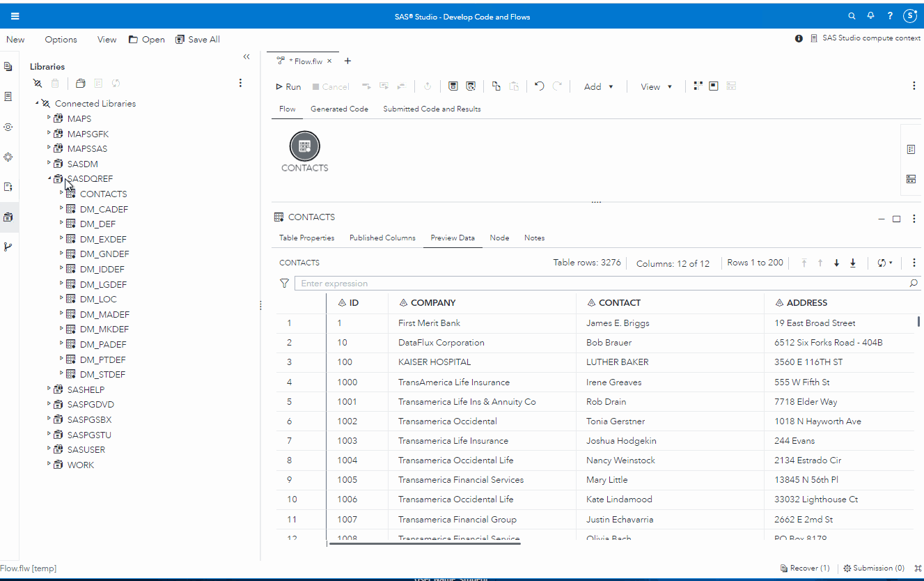924x581 pixels.
Task: Select the SASUSER library
Action: 86,450
